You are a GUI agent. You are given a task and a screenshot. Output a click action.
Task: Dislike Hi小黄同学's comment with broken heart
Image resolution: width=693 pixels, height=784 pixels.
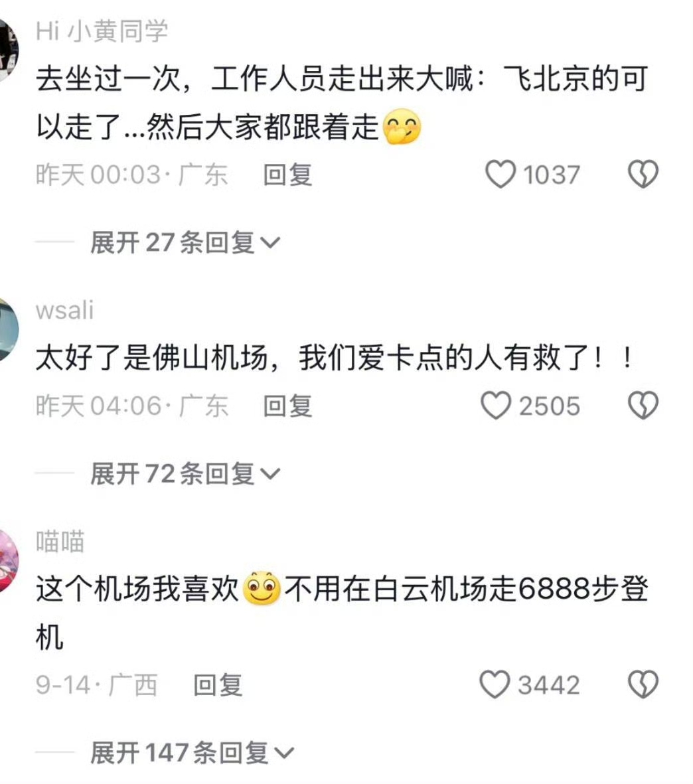tap(643, 174)
